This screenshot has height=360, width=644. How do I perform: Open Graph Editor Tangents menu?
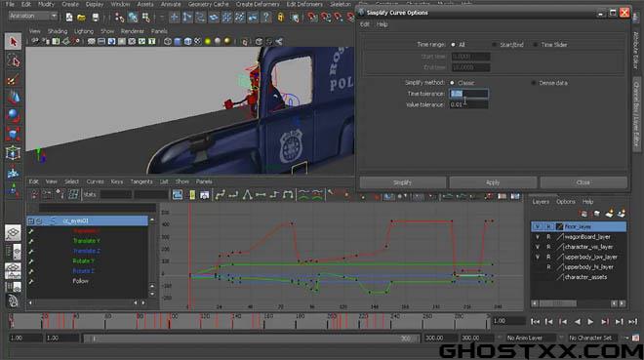[141, 181]
